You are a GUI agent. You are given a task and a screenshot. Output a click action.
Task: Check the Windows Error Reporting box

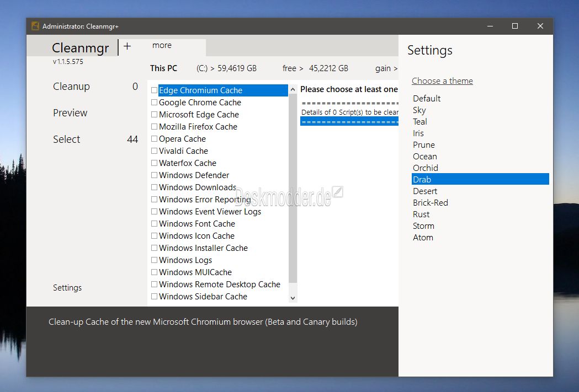(155, 200)
